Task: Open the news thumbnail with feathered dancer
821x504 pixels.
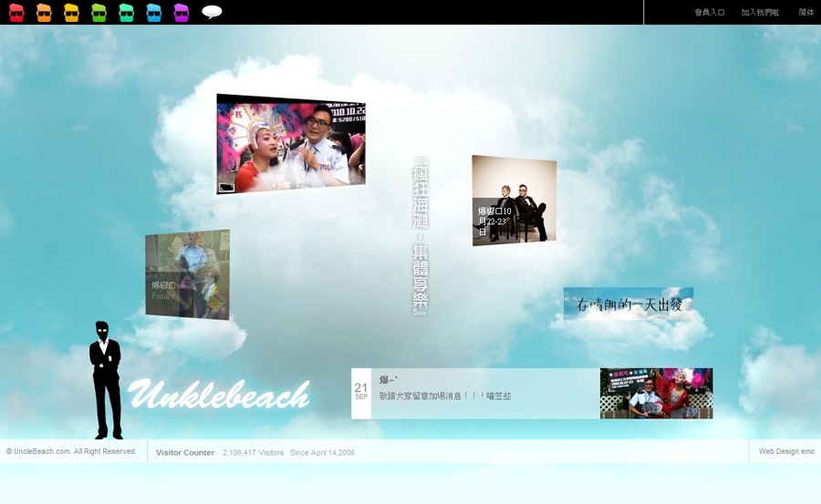Action: [x=657, y=393]
